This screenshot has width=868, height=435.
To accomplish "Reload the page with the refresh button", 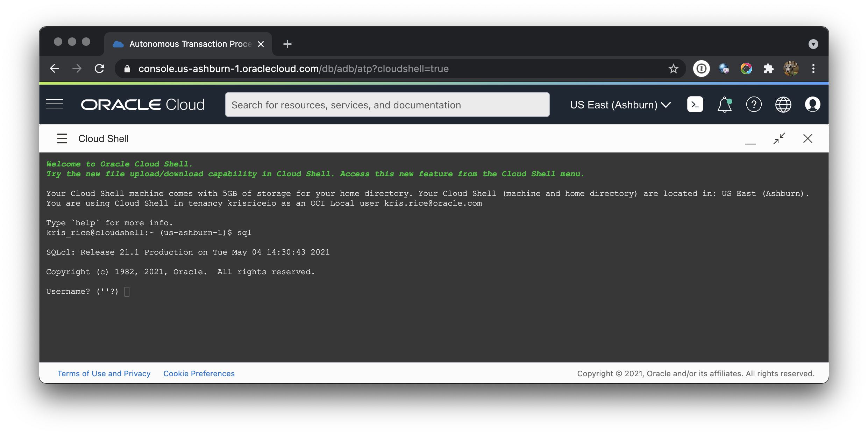I will (x=100, y=69).
